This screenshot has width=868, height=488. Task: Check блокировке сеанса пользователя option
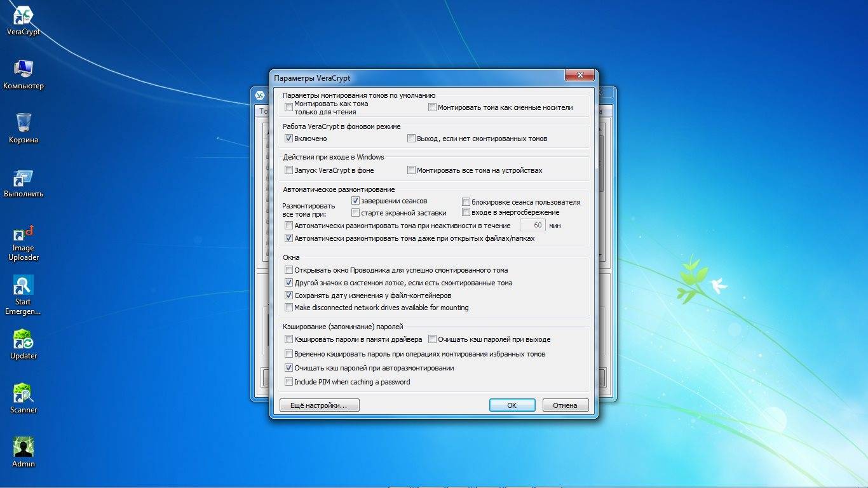pyautogui.click(x=466, y=202)
